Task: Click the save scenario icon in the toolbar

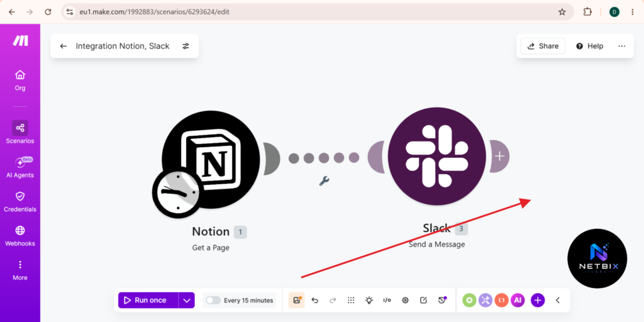Action: 297,300
